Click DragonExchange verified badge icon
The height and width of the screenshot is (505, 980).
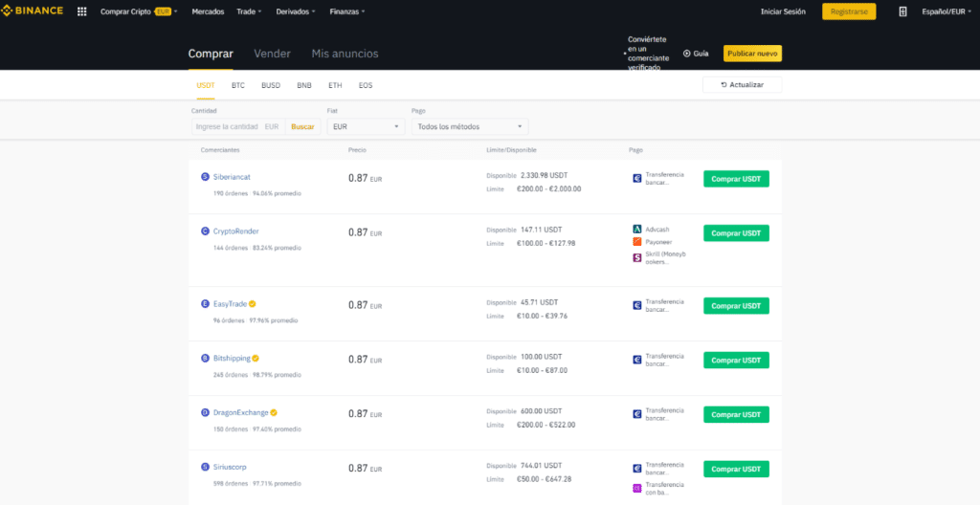274,412
